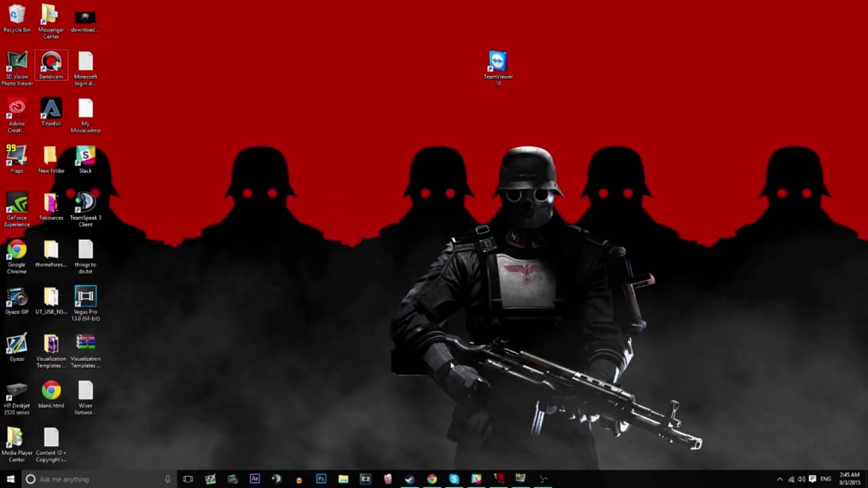
Task: Open the Minecraft login d... file
Action: coord(85,68)
